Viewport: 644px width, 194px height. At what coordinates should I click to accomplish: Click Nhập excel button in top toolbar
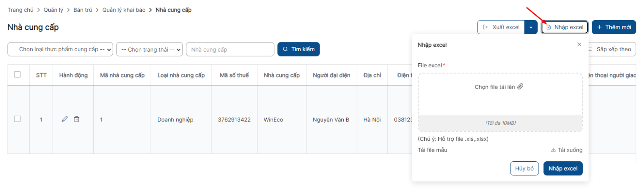pos(565,27)
